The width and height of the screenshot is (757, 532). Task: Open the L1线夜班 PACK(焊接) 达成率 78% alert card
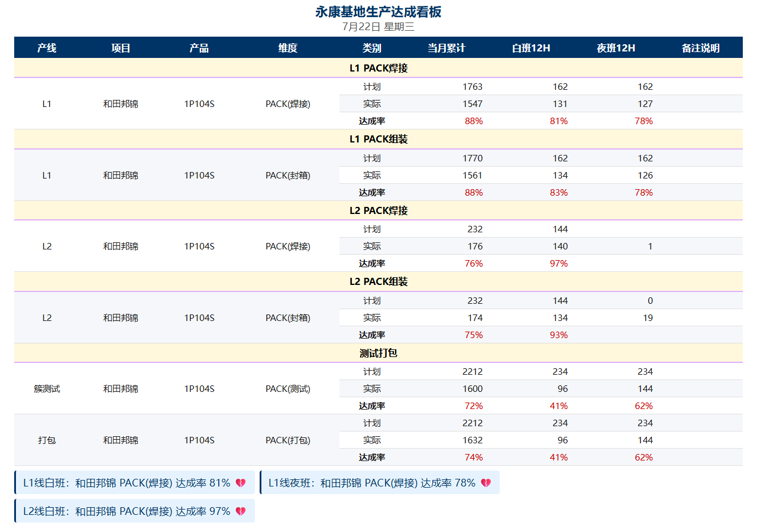coord(380,482)
